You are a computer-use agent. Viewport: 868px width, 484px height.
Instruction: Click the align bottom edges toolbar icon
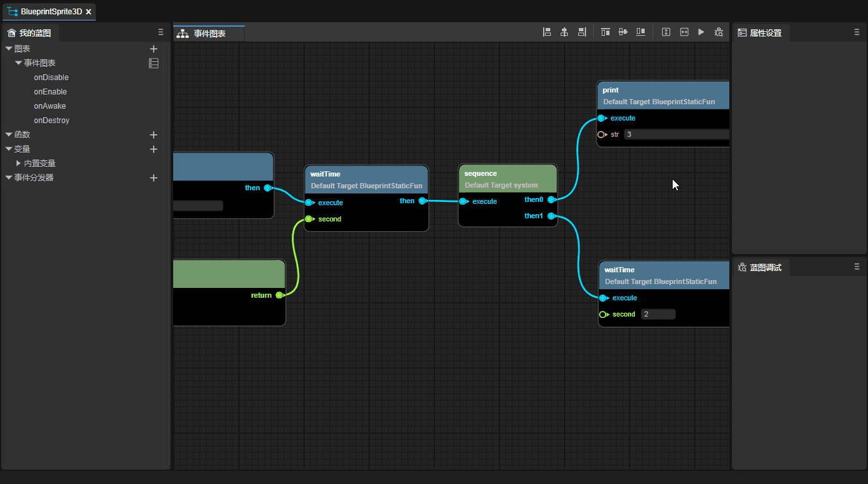click(641, 32)
